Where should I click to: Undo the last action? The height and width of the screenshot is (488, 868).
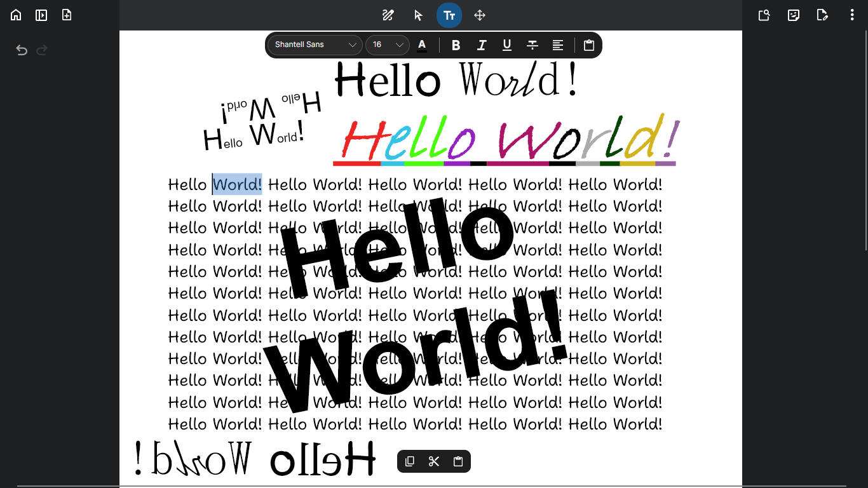pyautogui.click(x=22, y=50)
